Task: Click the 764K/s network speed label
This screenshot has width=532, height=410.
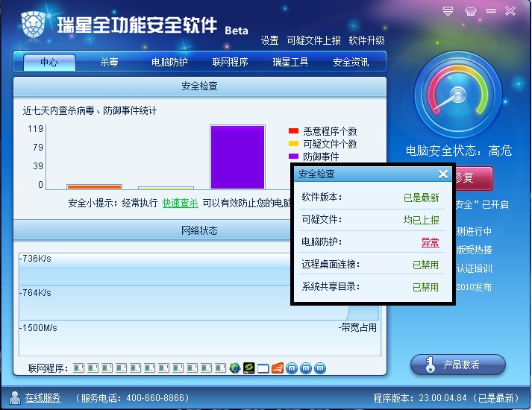Action: tap(35, 292)
